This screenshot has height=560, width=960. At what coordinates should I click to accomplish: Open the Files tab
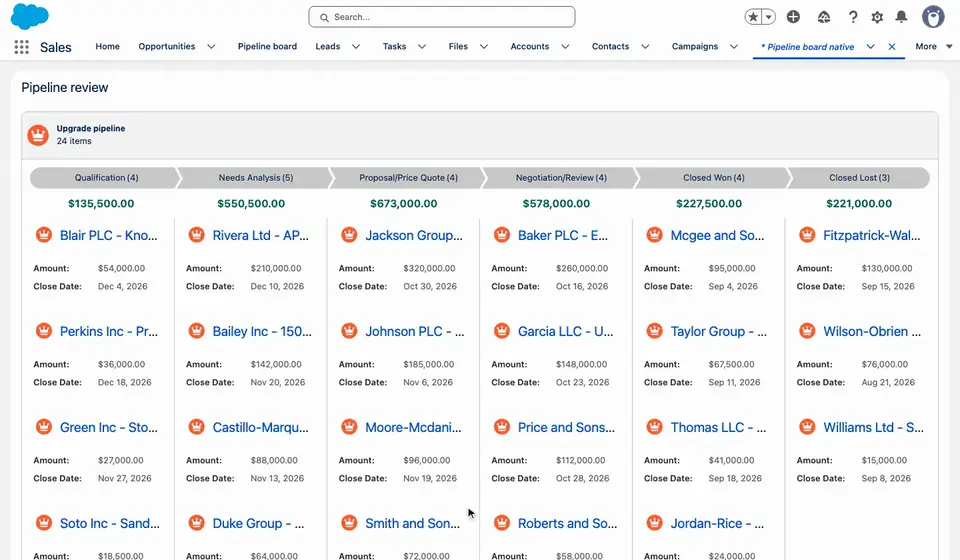tap(458, 47)
